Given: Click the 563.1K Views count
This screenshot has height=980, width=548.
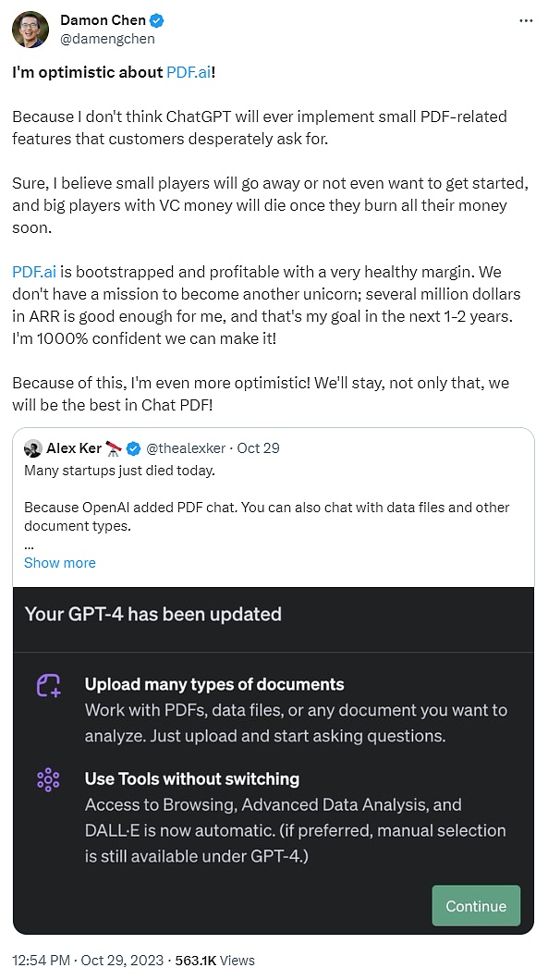Looking at the screenshot, I should click(x=214, y=960).
